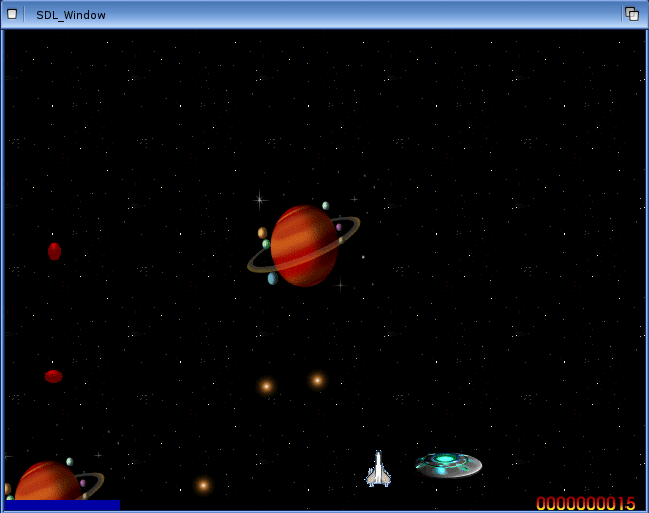The width and height of the screenshot is (649, 513).
Task: Click the pink moon on large planet's right ring
Action: (x=339, y=228)
